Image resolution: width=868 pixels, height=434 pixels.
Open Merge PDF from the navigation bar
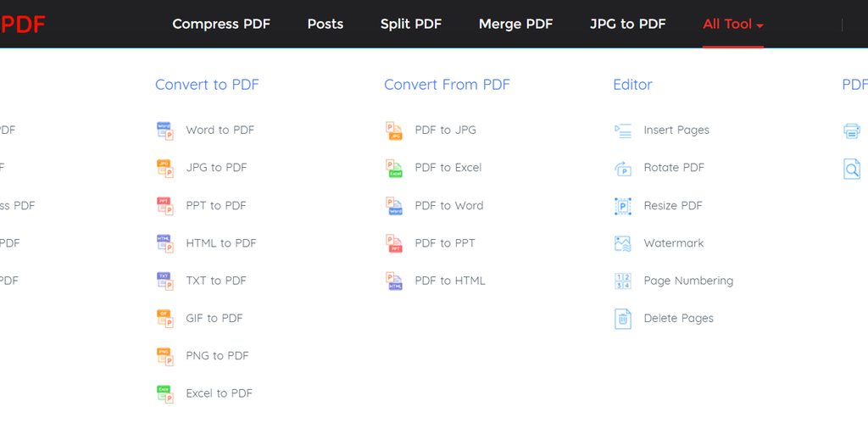tap(515, 24)
